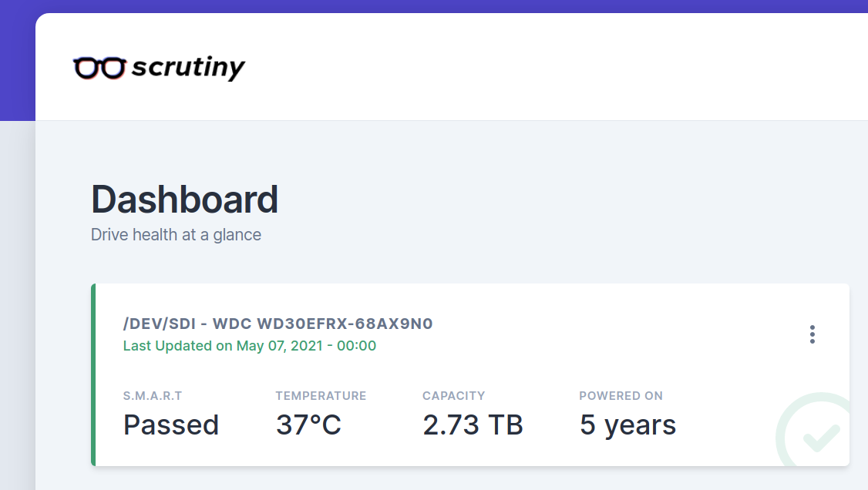Select the POWERED ON label

pyautogui.click(x=621, y=396)
